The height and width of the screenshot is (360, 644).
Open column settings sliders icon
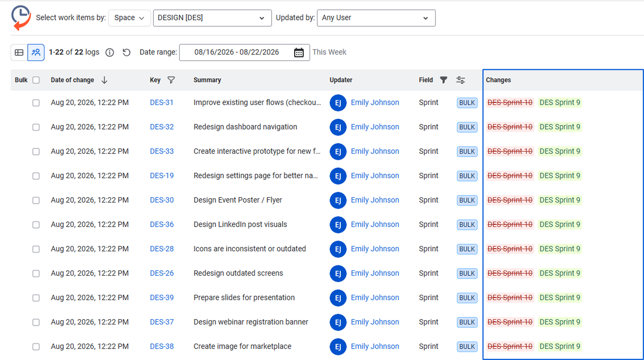point(460,80)
